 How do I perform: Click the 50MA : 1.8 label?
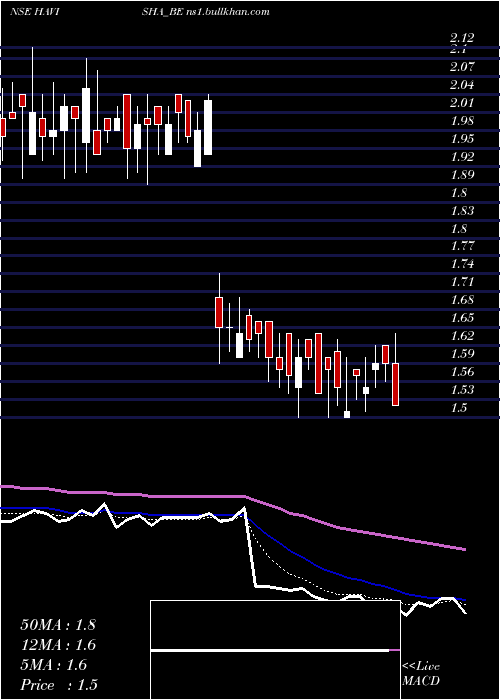click(58, 625)
